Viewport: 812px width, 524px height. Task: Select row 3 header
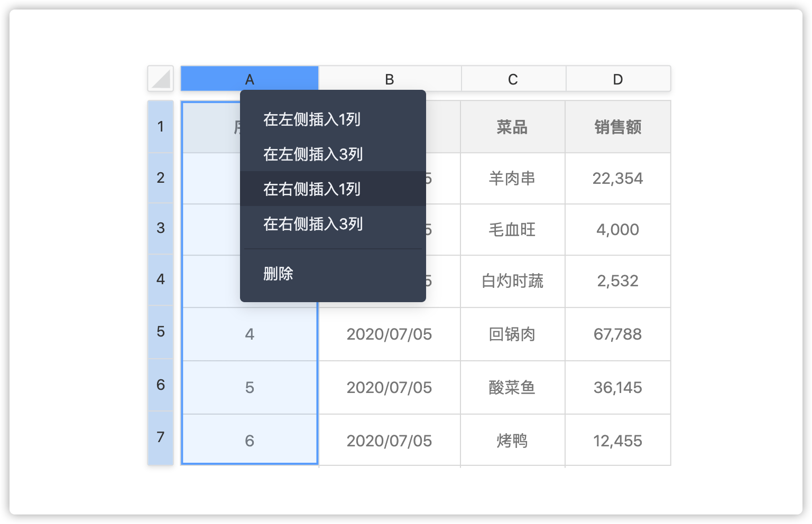pyautogui.click(x=161, y=228)
